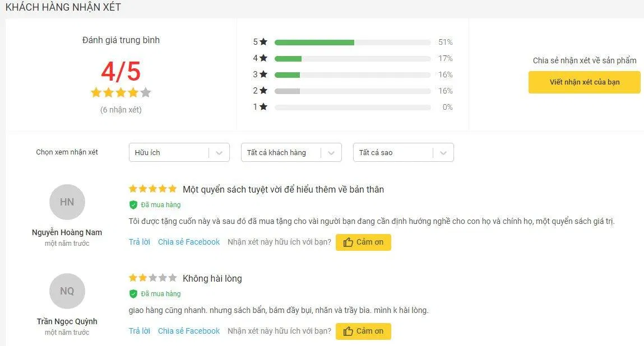Image resolution: width=644 pixels, height=346 pixels.
Task: Click the HN avatar of Nguyễn Hoàng Nam
Action: (67, 202)
